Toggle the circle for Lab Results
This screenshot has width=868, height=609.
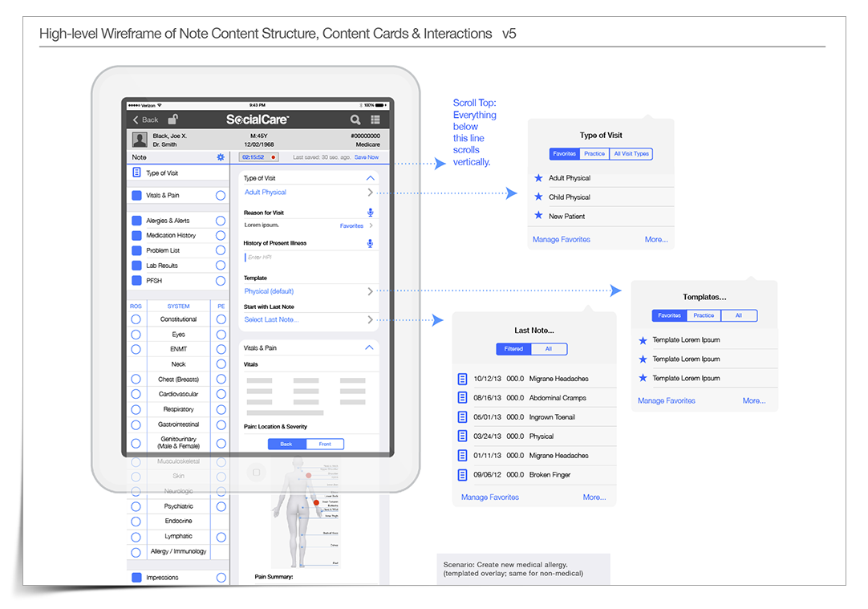[x=221, y=266]
